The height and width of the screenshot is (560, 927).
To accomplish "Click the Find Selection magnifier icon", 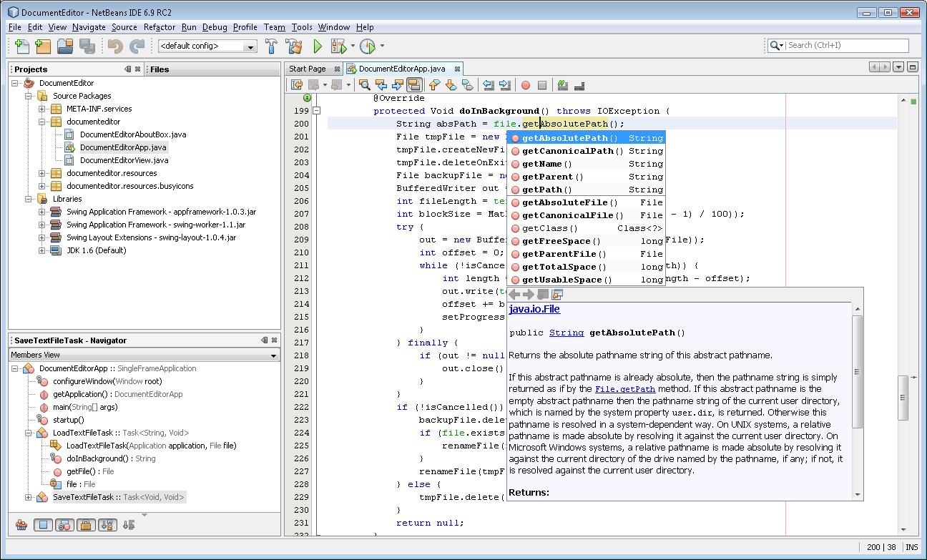I will (364, 85).
